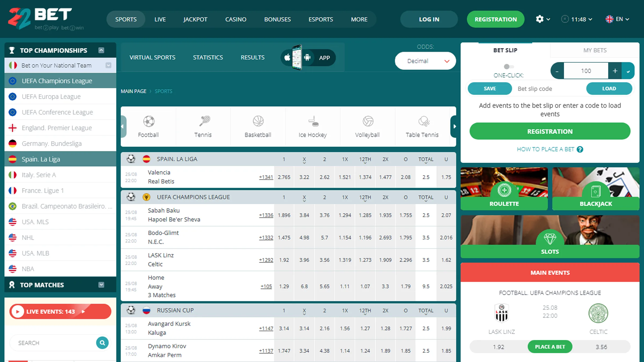Screen dimensions: 644x362
Task: Click the Load bet slip button
Action: 609,89
